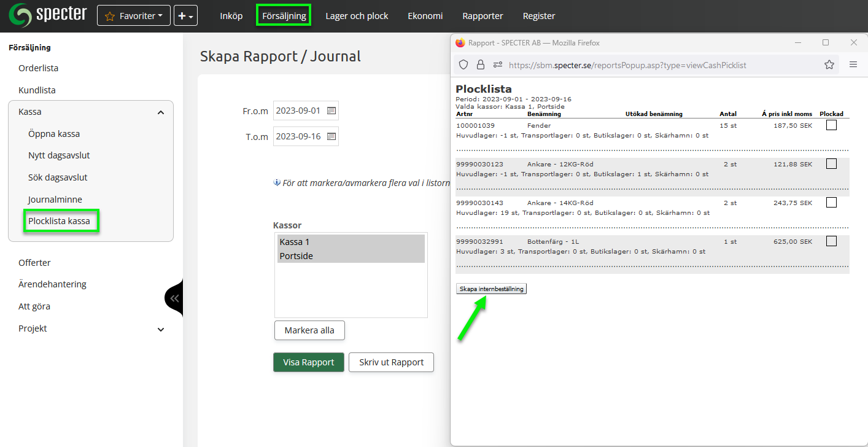Mark Ankare - 12KG-Röd as picked
Screen dimensions: 868x447
831,164
